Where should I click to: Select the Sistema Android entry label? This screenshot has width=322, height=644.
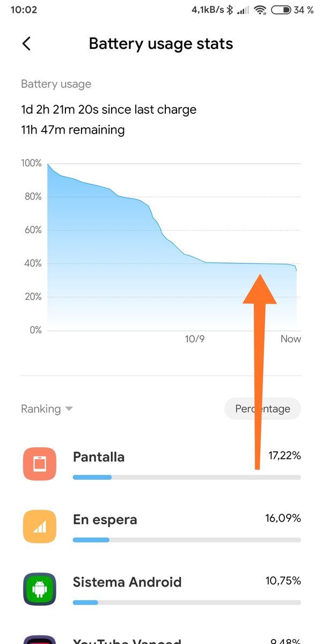click(127, 582)
